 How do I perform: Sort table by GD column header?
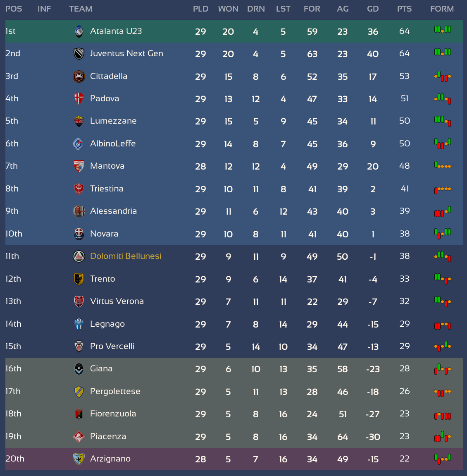373,9
